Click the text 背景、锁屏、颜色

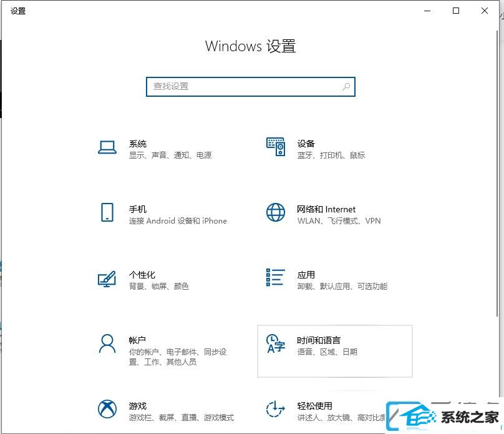pyautogui.click(x=159, y=286)
